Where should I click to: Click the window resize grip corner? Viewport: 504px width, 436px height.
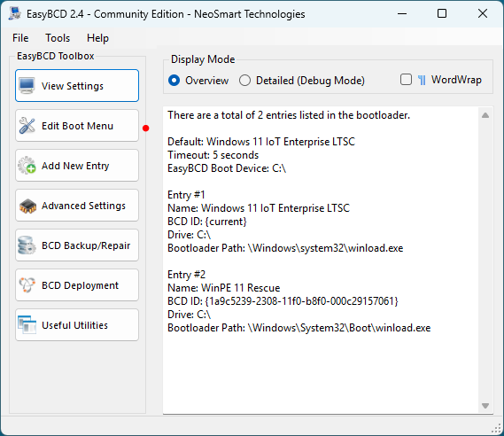pyautogui.click(x=497, y=429)
